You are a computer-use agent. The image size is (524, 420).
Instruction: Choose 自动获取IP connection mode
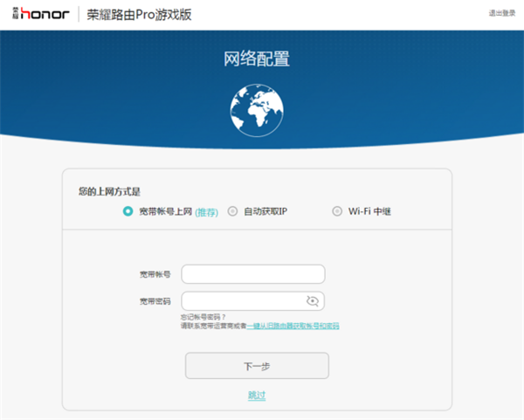click(x=232, y=211)
